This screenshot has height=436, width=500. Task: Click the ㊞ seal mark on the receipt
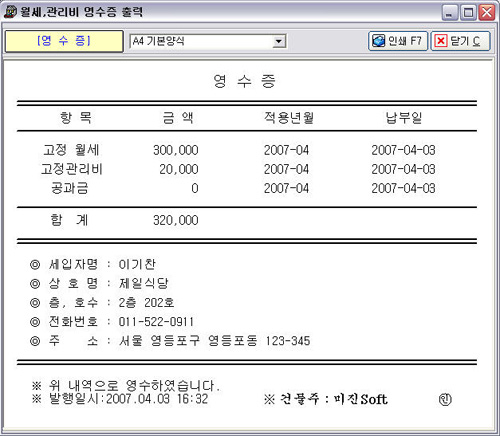point(445,399)
